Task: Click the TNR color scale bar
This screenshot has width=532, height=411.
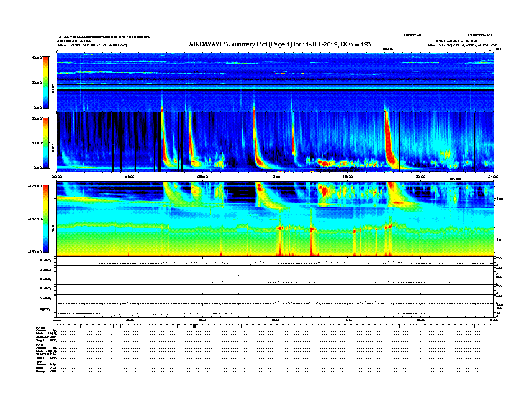Action: click(46, 219)
